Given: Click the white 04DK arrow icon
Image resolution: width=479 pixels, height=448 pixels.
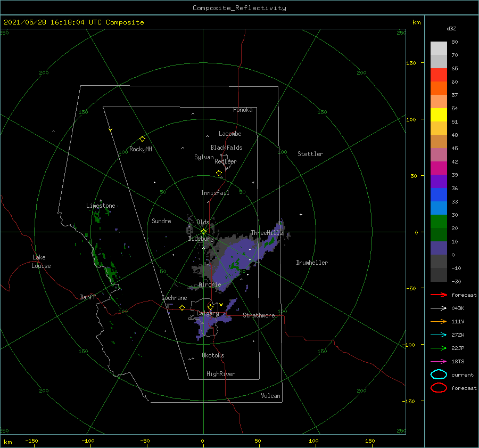Looking at the screenshot, I should pyautogui.click(x=439, y=308).
